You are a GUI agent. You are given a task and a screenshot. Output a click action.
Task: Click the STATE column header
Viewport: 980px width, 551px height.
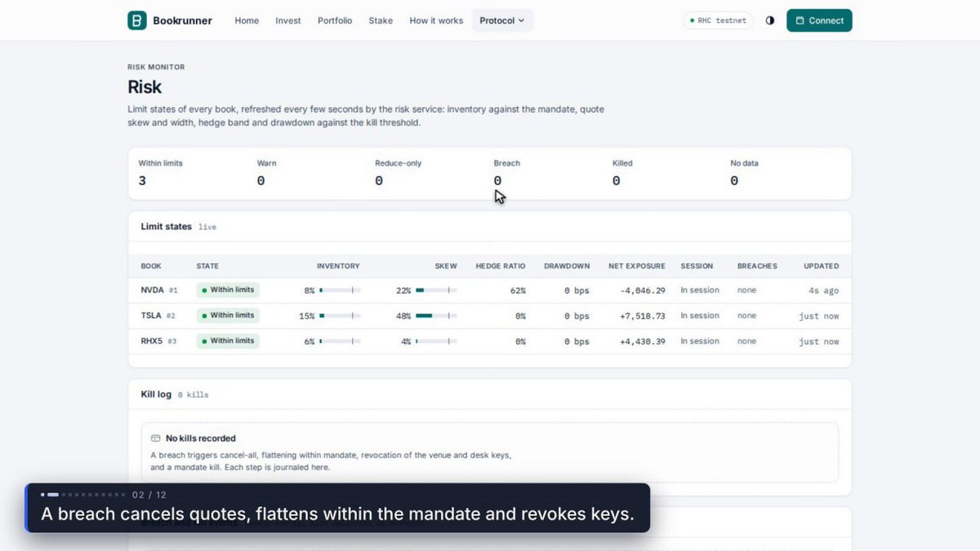tap(207, 266)
